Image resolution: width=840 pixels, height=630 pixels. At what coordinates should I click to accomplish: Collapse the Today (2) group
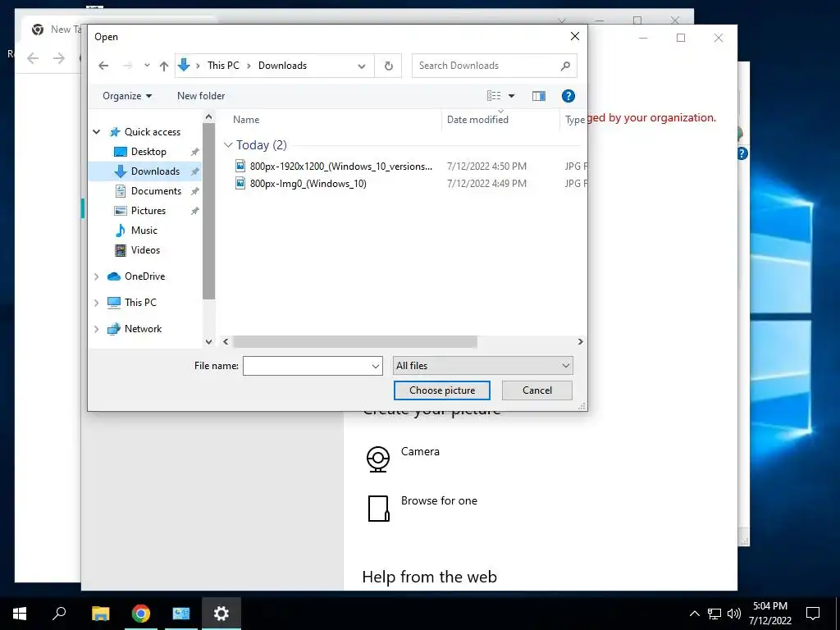click(x=228, y=145)
